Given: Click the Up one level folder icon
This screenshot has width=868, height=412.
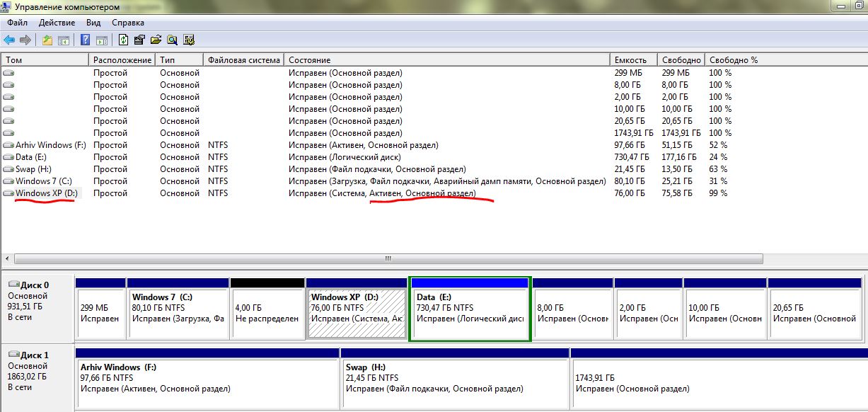Looking at the screenshot, I should coord(47,40).
